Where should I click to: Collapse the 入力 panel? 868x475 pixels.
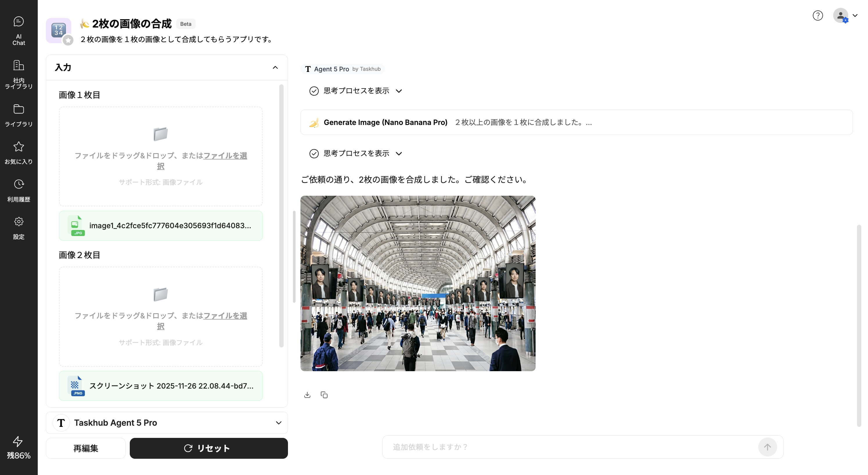pyautogui.click(x=275, y=67)
